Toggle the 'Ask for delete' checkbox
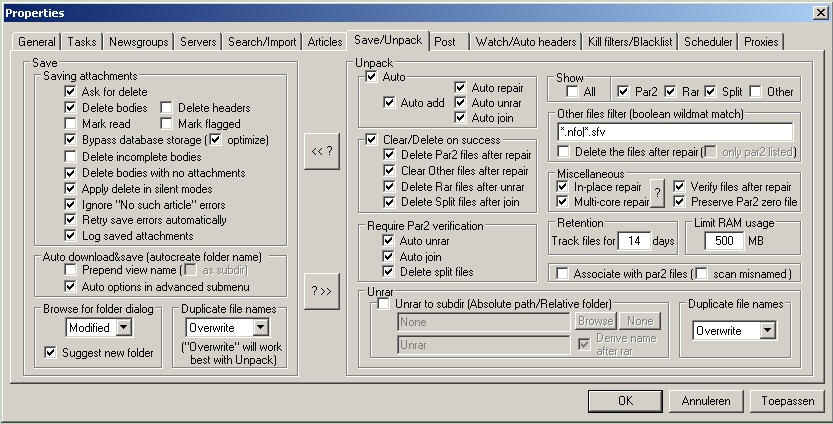Screen dimensions: 833x424 pos(70,92)
